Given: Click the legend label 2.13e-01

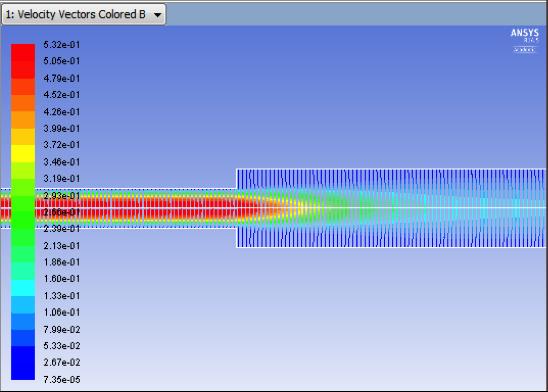Looking at the screenshot, I should (x=62, y=246).
